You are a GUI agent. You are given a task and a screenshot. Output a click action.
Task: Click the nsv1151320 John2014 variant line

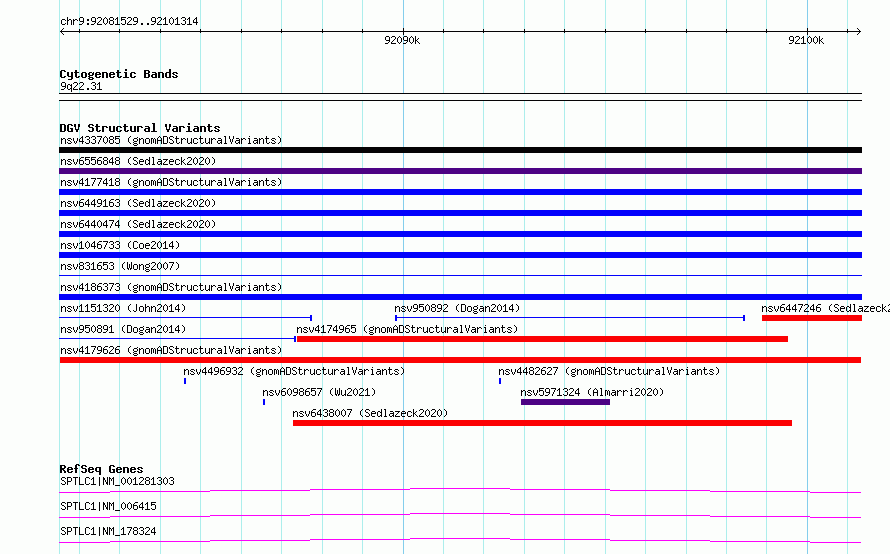tap(186, 318)
